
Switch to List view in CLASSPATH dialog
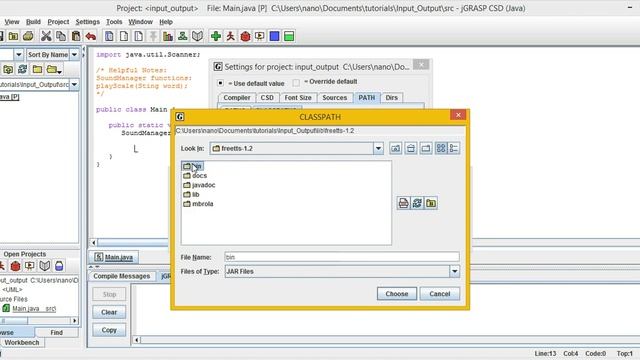pyautogui.click(x=441, y=148)
